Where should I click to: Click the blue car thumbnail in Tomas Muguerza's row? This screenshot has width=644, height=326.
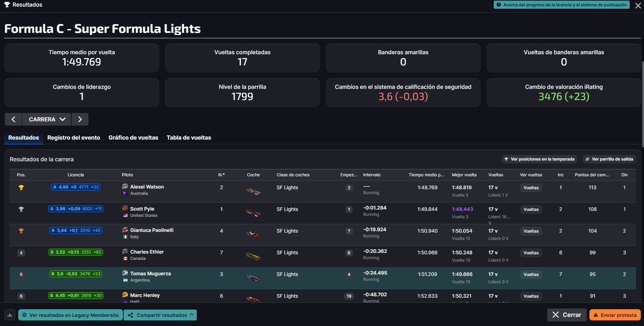pyautogui.click(x=253, y=278)
